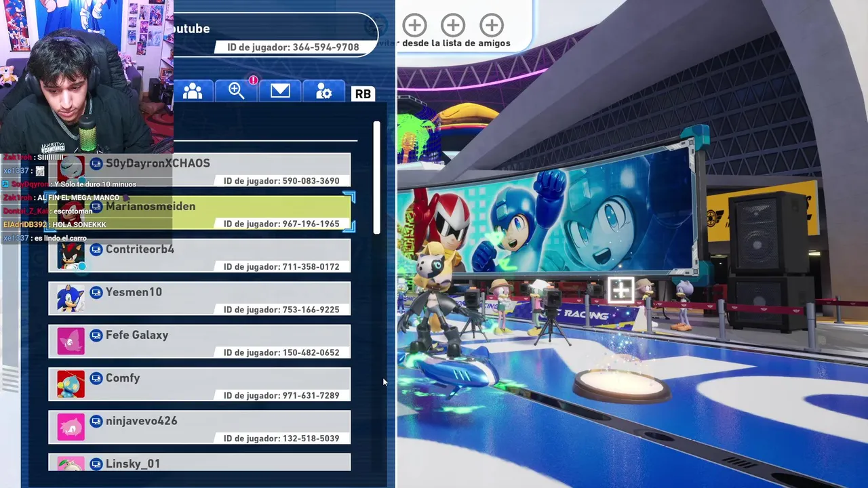Click the first invite plus slot
Viewport: 868px width, 488px height.
tap(414, 26)
